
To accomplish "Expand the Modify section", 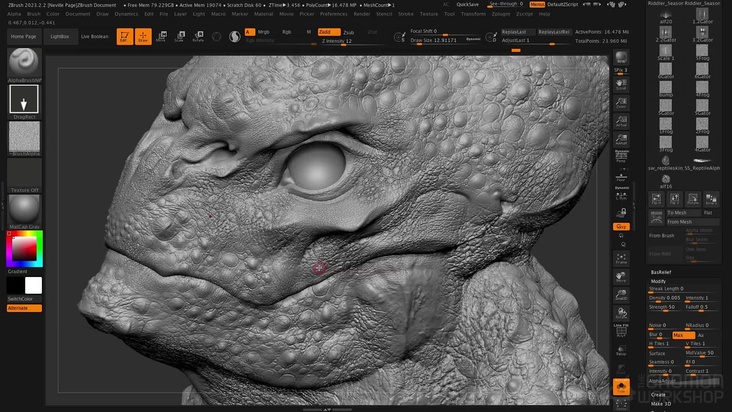I will (659, 281).
